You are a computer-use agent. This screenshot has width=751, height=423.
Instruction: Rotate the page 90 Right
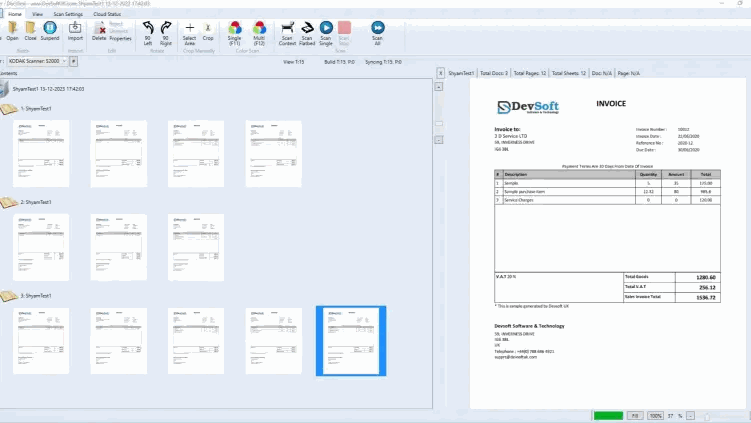click(x=166, y=33)
